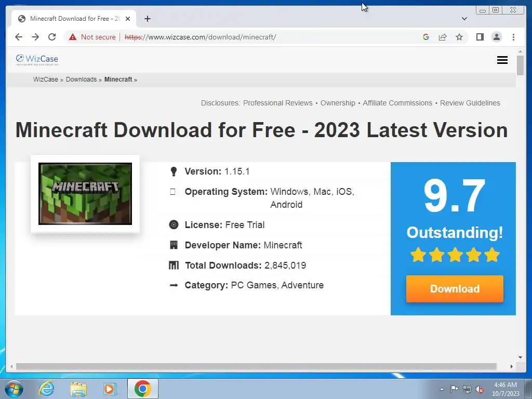The width and height of the screenshot is (532, 399).
Task: Launch Internet Explorer from taskbar
Action: tap(46, 389)
